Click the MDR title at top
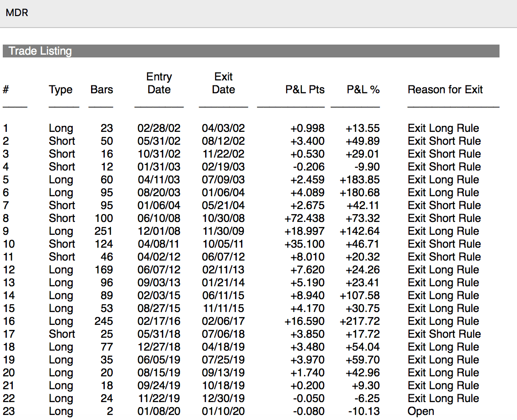The height and width of the screenshot is (420, 517). click(x=17, y=12)
